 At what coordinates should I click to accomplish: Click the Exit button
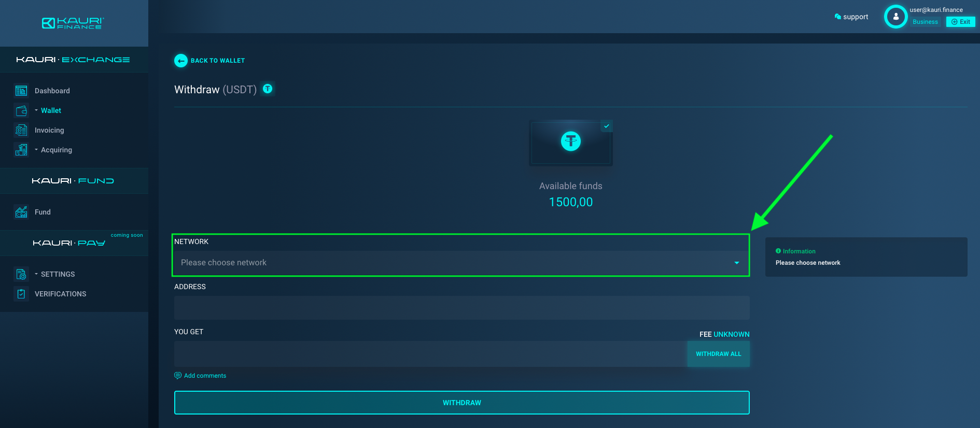961,22
